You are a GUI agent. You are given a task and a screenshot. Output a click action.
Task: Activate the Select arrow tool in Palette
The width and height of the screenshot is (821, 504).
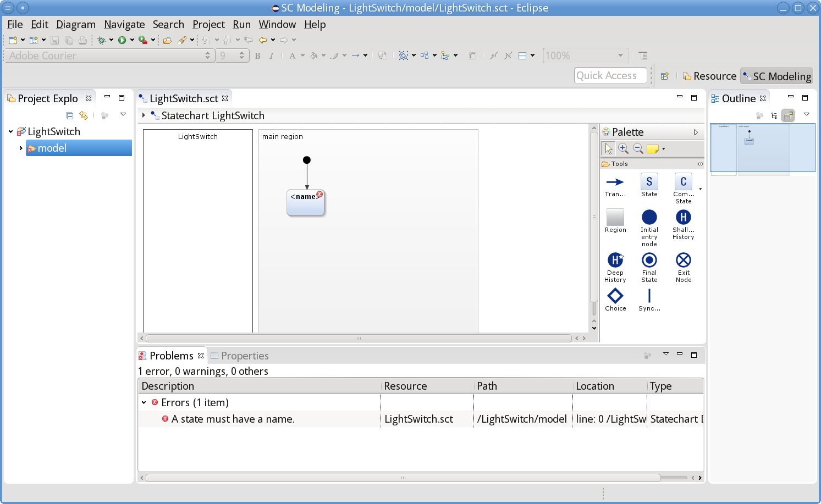pyautogui.click(x=608, y=148)
